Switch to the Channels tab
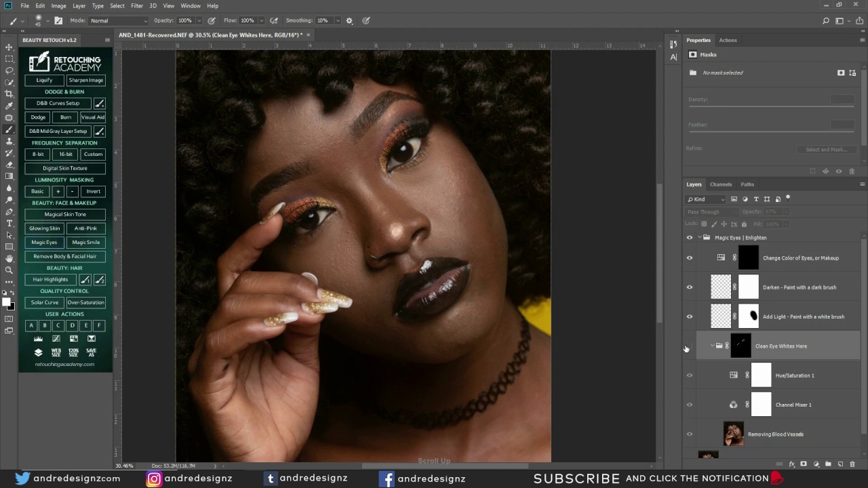The image size is (868, 488). (x=721, y=184)
